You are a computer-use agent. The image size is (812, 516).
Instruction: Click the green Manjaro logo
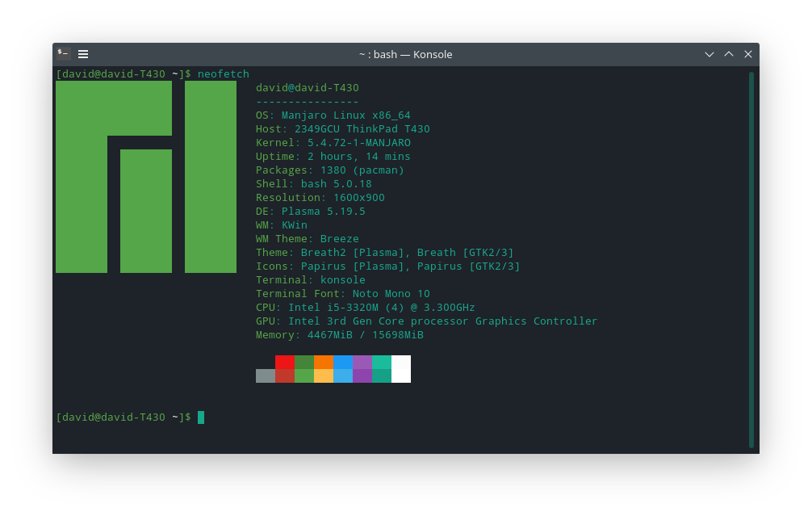[146, 177]
